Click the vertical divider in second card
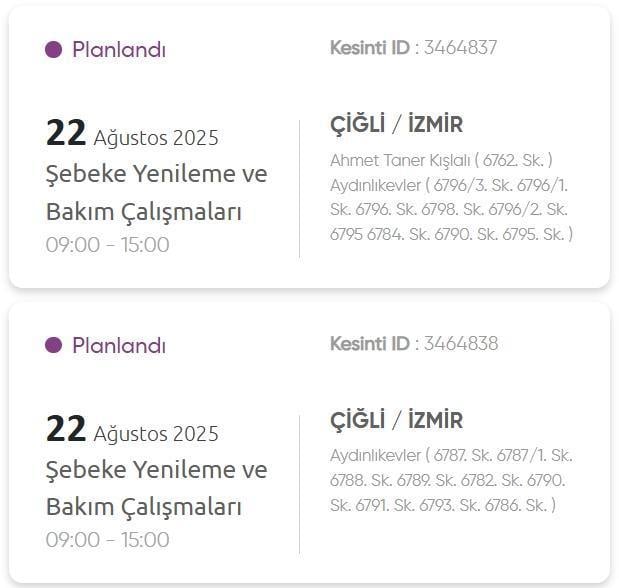 pyautogui.click(x=299, y=485)
